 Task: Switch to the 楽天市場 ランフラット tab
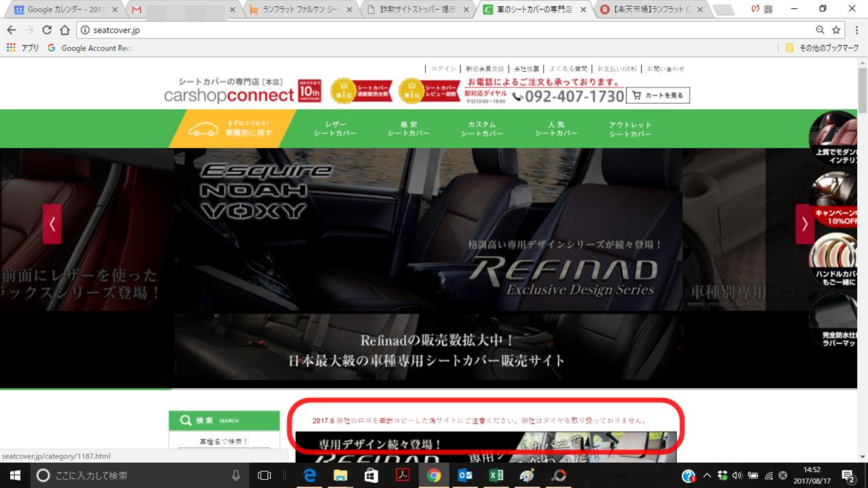652,10
